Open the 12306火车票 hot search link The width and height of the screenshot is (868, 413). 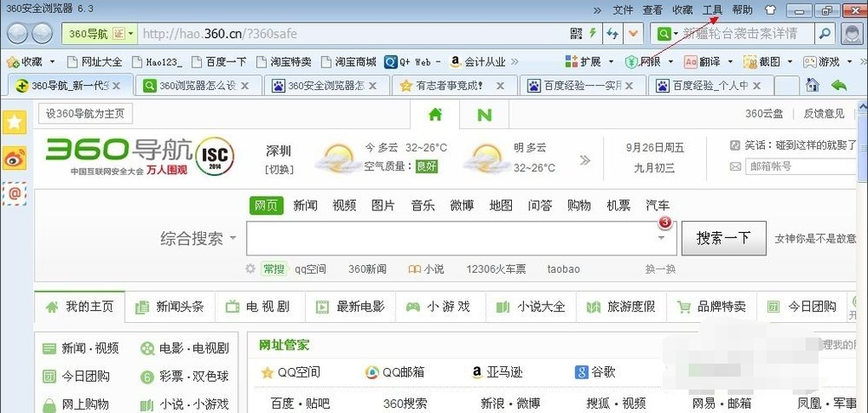(x=496, y=269)
